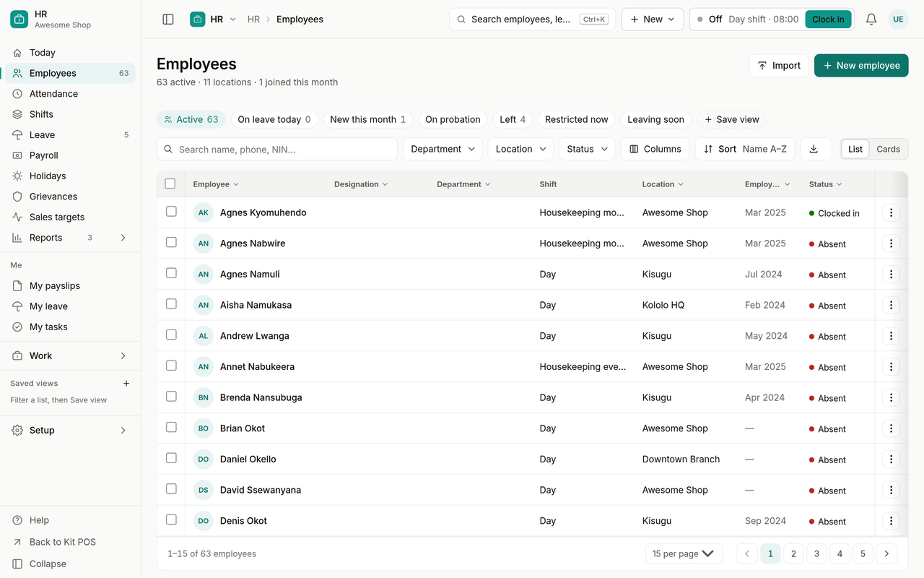Viewport: 924px width, 578px height.
Task: Go to page 3
Action: click(816, 553)
